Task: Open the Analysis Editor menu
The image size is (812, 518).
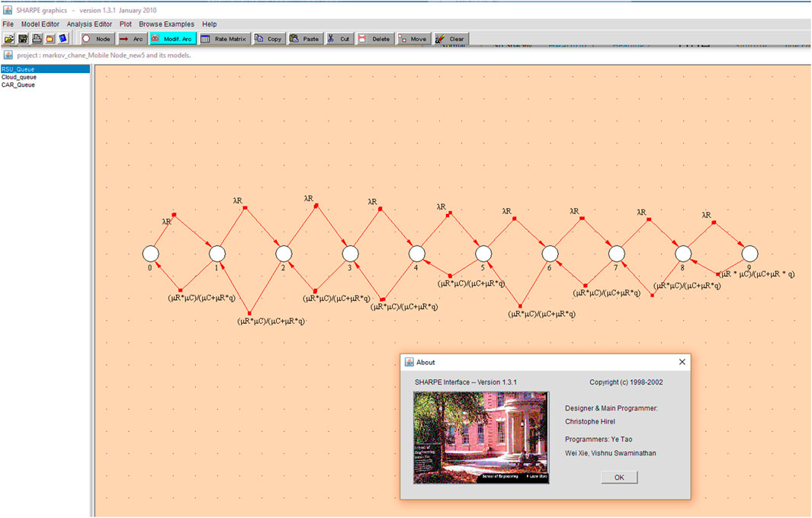Action: pos(89,24)
